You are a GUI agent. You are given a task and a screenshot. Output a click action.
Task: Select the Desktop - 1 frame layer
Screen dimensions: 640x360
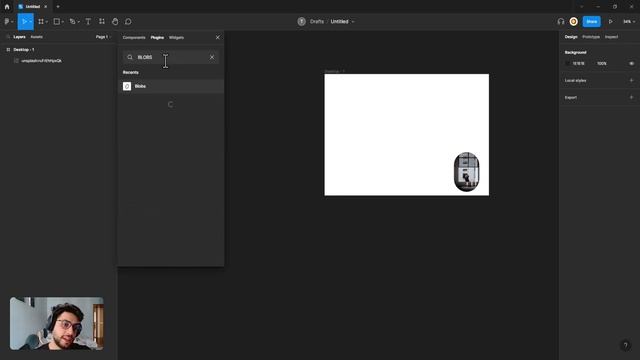click(x=24, y=50)
